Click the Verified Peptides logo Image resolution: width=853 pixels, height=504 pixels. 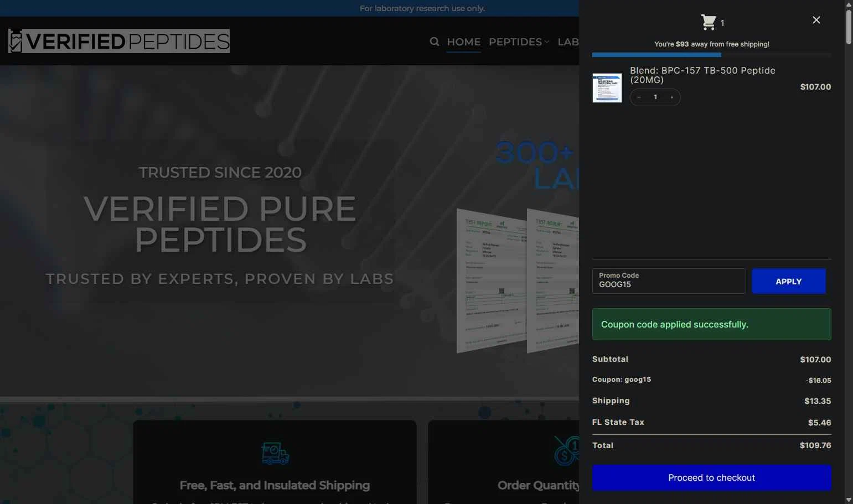[119, 41]
